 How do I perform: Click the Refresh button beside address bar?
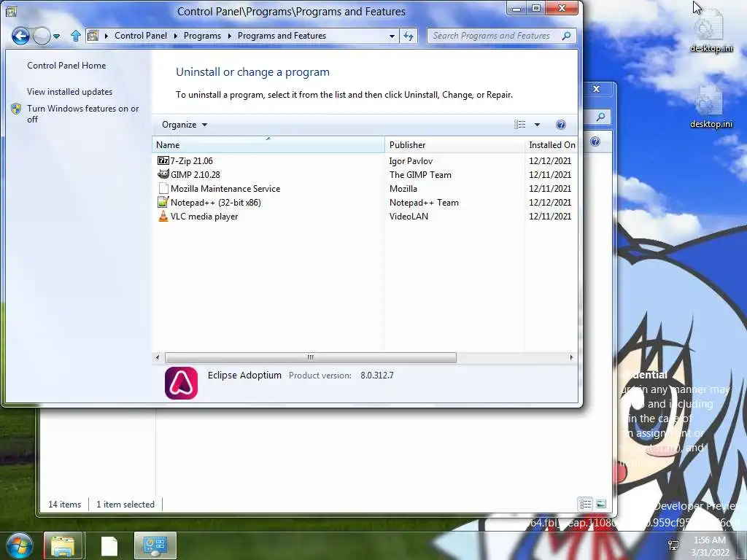tap(409, 36)
